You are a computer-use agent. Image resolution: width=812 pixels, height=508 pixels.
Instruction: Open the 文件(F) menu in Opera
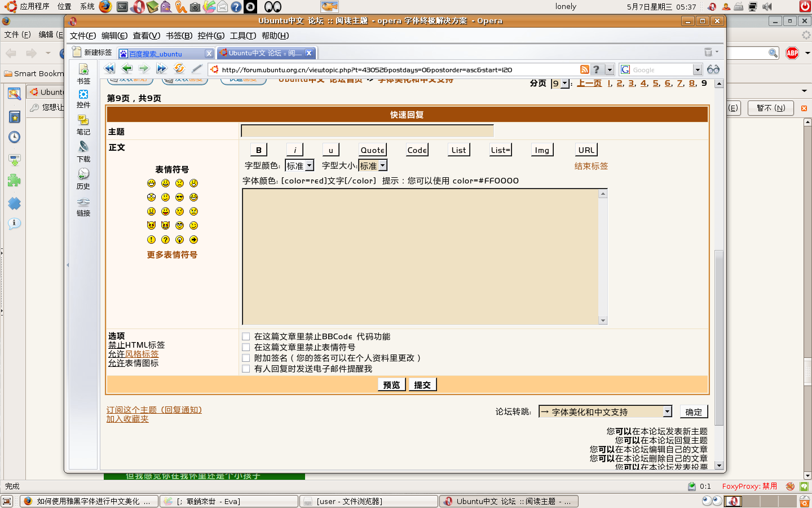[x=83, y=36]
